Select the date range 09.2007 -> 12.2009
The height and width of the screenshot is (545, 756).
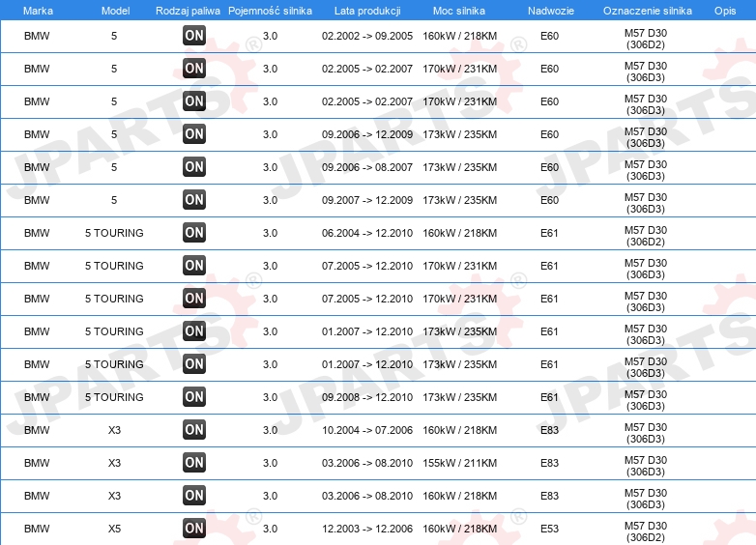pyautogui.click(x=367, y=200)
